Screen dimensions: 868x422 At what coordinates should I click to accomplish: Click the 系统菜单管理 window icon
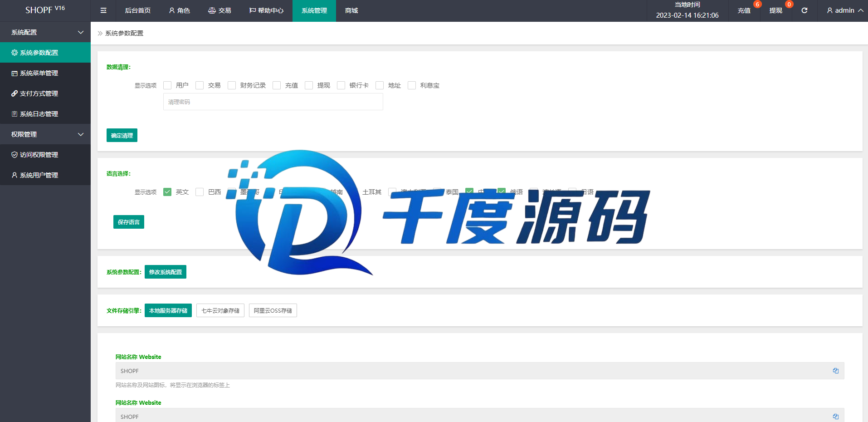pos(15,73)
